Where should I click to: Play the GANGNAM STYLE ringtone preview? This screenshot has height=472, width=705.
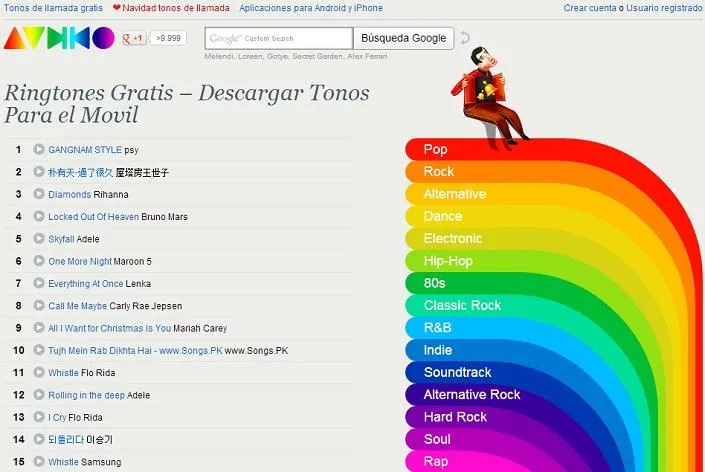pyautogui.click(x=39, y=149)
